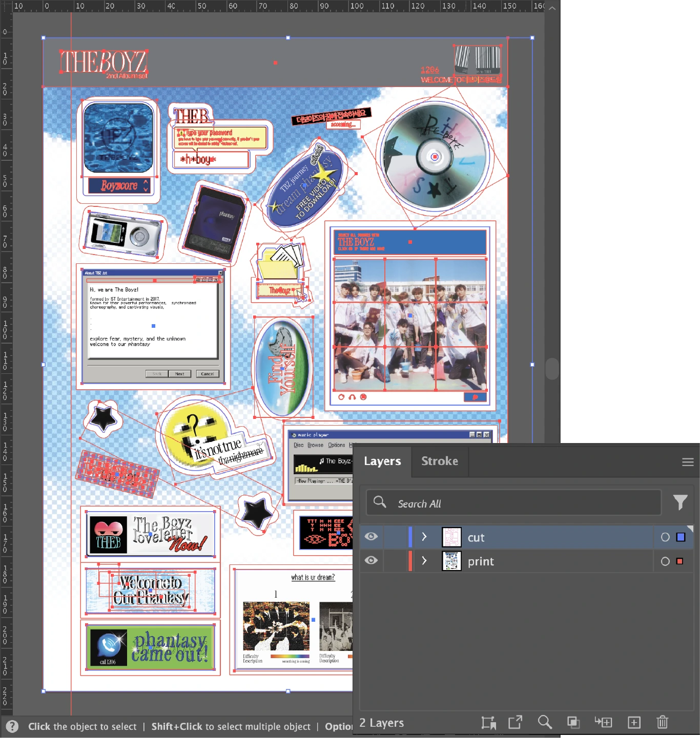Expand the cut layer contents
Screen dimensions: 700x738
point(424,537)
